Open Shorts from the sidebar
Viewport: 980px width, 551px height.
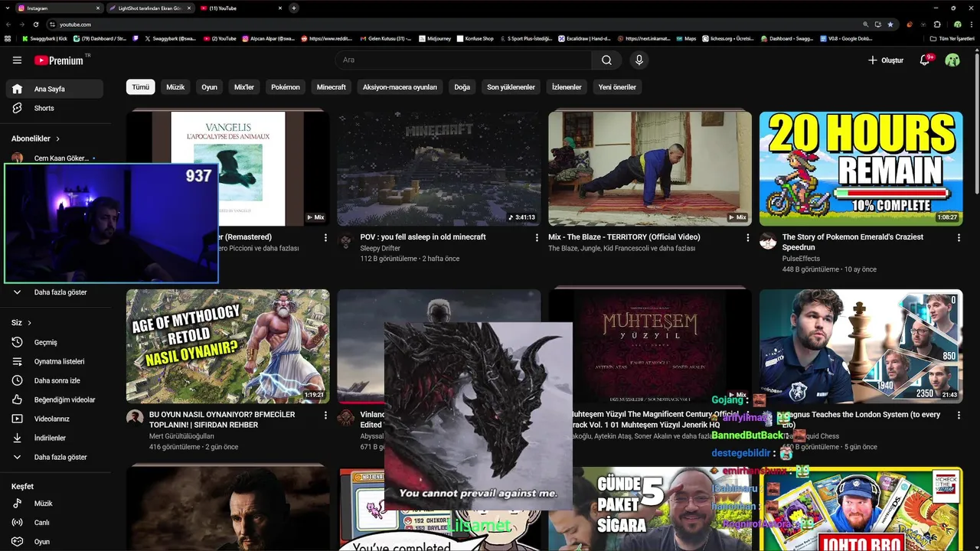[x=54, y=108]
